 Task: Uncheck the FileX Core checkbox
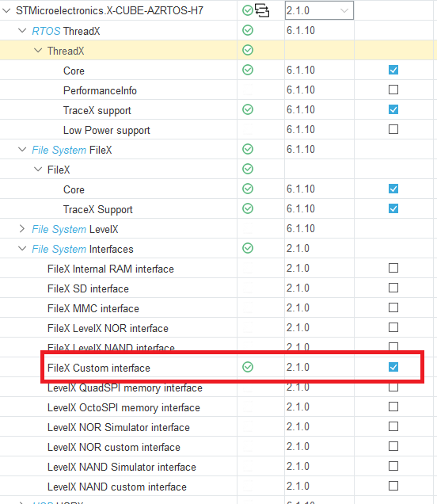(x=393, y=189)
